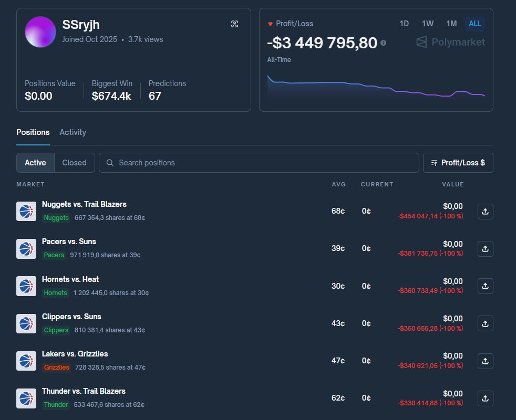Click the info icon beside the Profit/Loss amount
Viewport: 516px width, 420px height.
[383, 43]
